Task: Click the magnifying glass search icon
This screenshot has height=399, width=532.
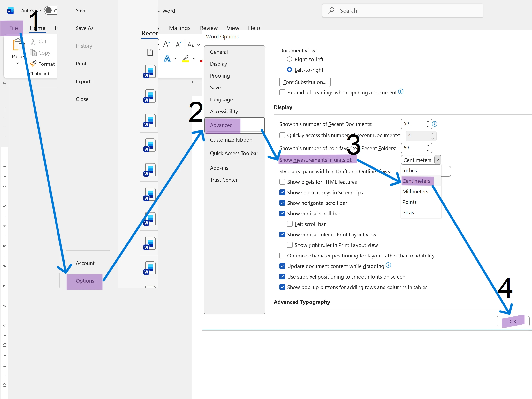Action: tap(331, 10)
